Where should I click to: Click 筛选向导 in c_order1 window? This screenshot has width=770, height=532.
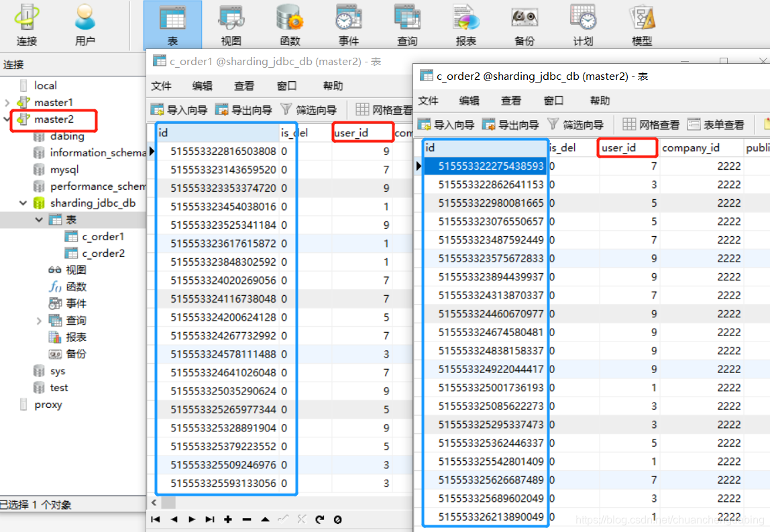click(x=309, y=109)
